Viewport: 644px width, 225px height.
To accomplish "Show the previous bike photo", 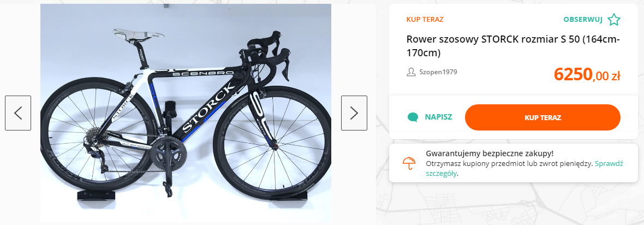I will click(x=18, y=113).
